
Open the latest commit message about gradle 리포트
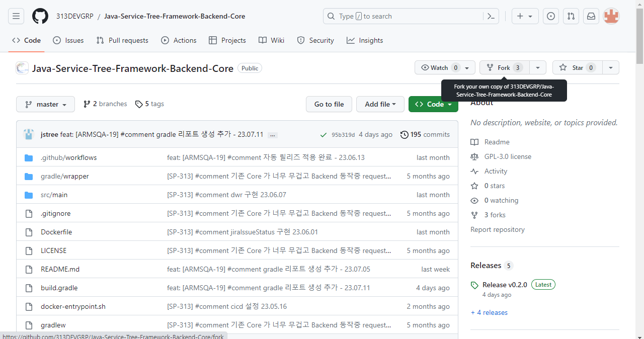pyautogui.click(x=162, y=134)
